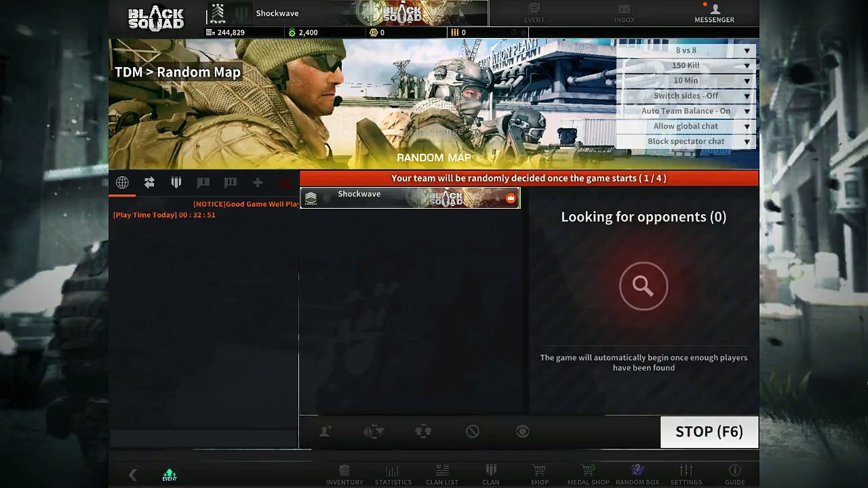This screenshot has height=488, width=868.
Task: Expand the 150 Kill goal dropdown
Action: [686, 65]
